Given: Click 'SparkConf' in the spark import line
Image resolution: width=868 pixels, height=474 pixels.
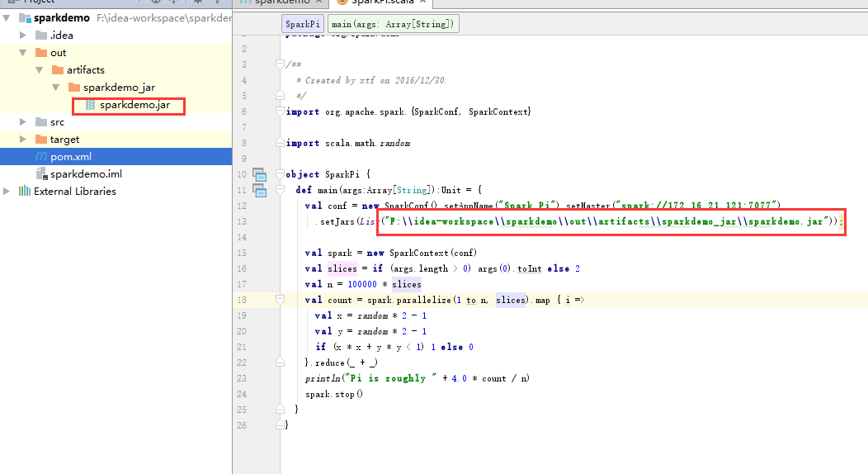Looking at the screenshot, I should [x=436, y=111].
